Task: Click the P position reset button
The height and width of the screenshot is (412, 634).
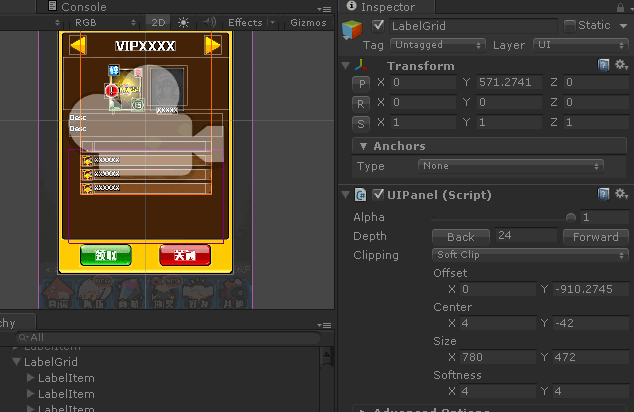Action: (361, 83)
